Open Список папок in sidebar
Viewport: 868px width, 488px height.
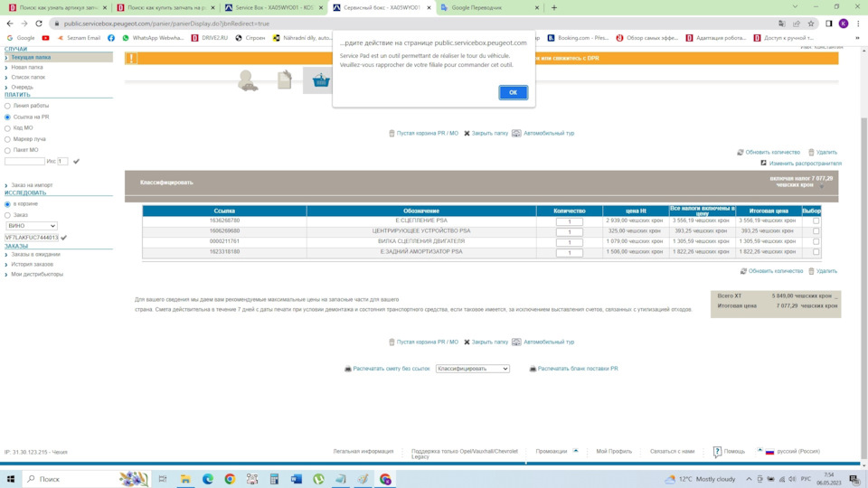[28, 77]
